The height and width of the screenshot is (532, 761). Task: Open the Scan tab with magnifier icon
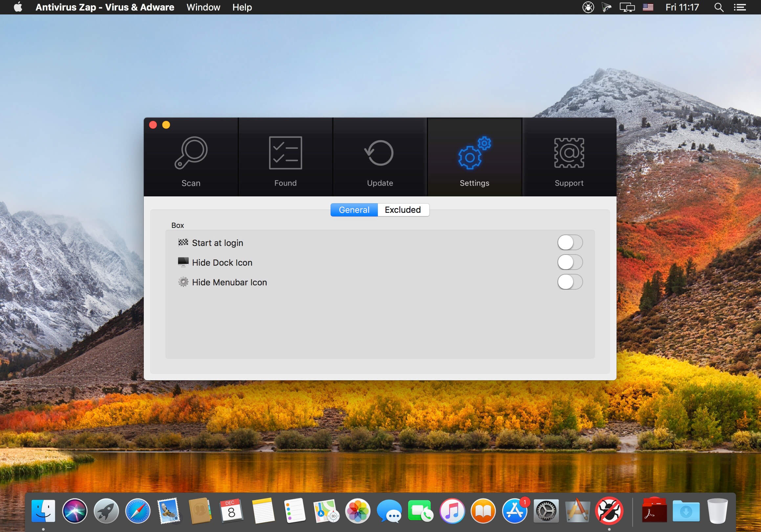tap(191, 157)
